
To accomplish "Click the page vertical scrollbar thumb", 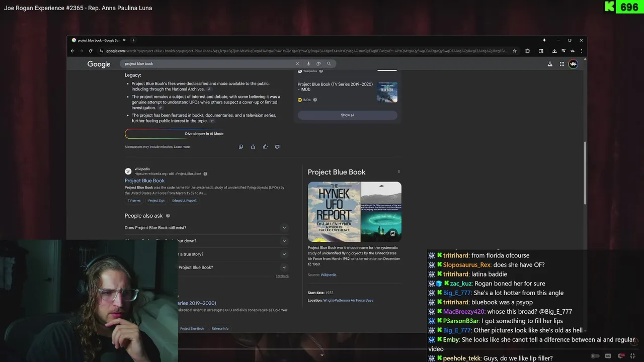I will [585, 173].
